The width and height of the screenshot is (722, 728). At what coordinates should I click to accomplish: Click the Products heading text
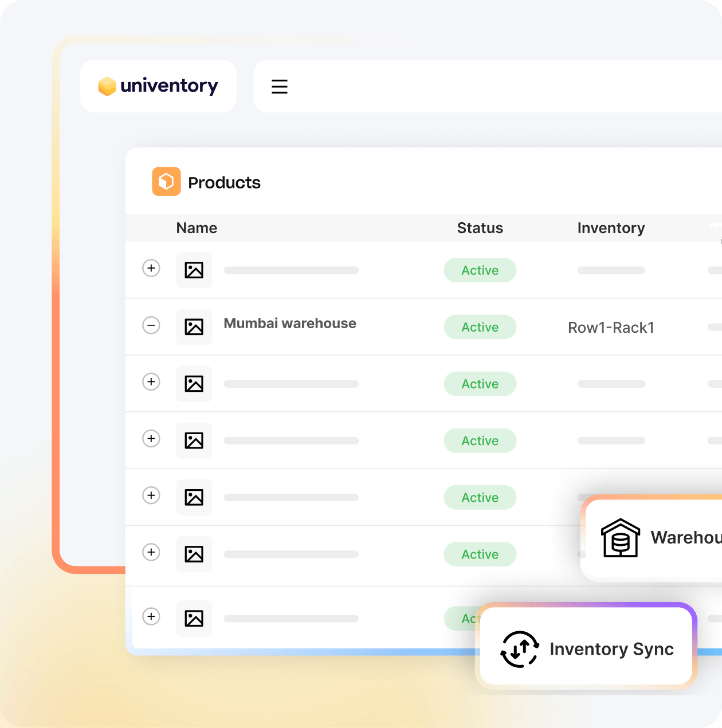[224, 183]
